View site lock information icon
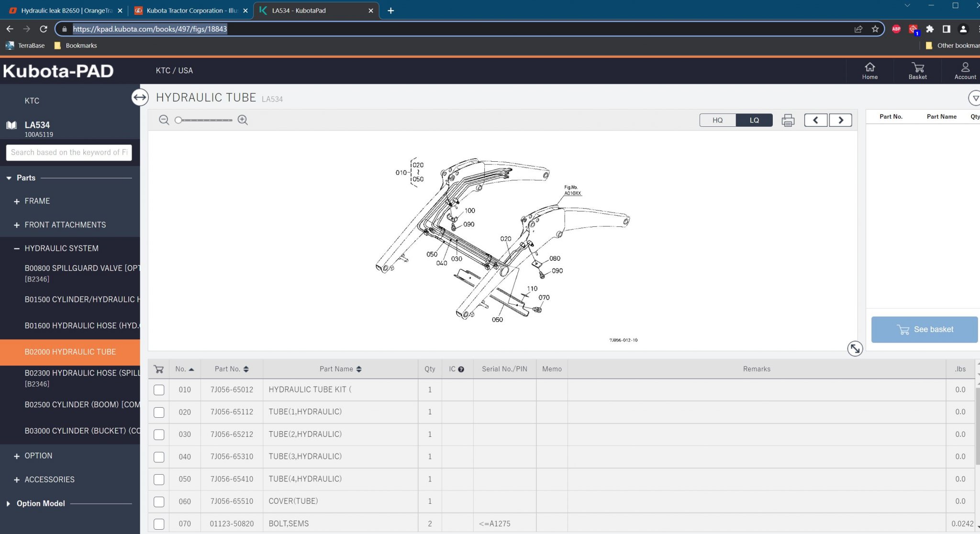This screenshot has height=534, width=980. (x=64, y=29)
